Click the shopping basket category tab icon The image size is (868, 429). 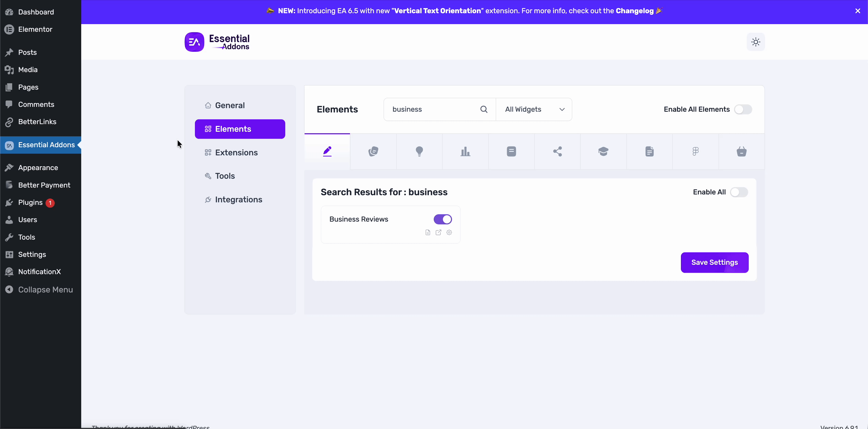tap(741, 152)
